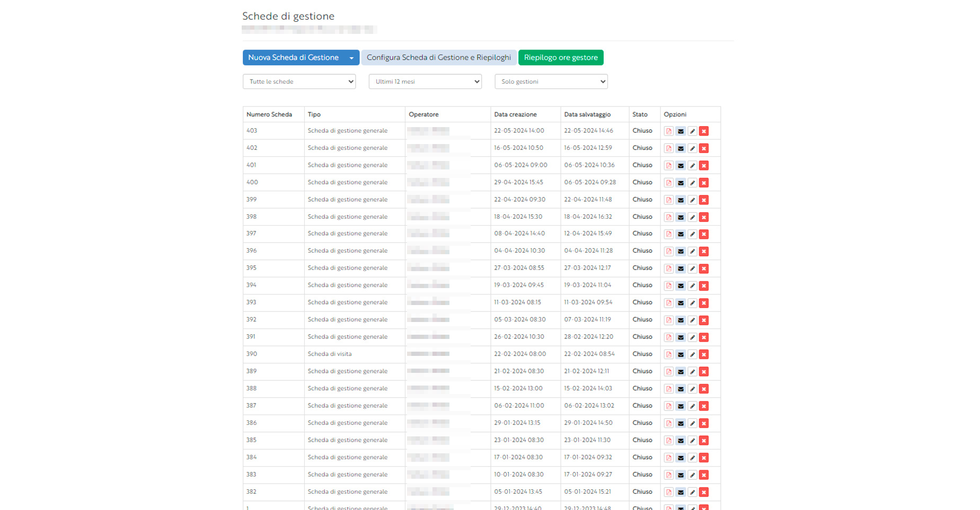980x510 pixels.
Task: Open the 'Ultimi 12 mesi' period dropdown
Action: 425,82
